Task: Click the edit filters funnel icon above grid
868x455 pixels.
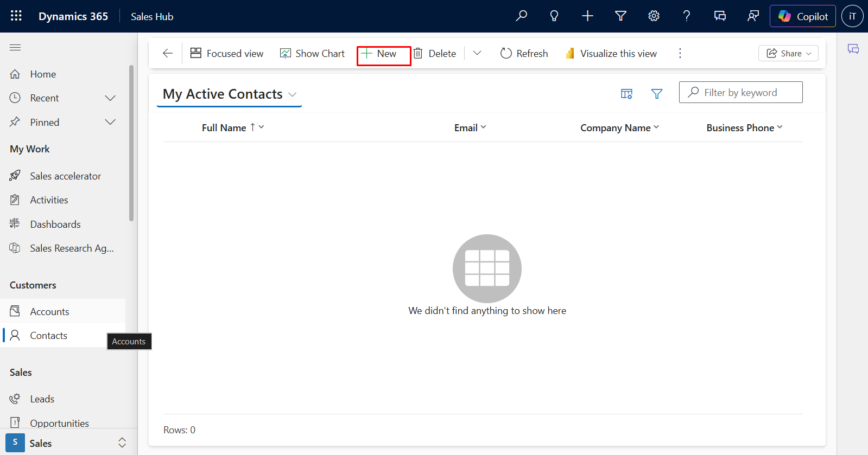Action: pos(657,94)
